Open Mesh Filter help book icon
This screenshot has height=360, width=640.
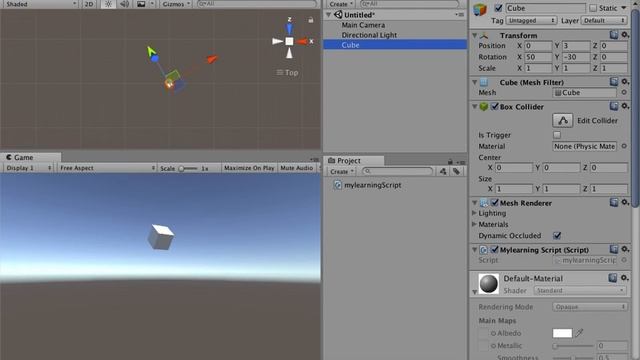coord(614,82)
